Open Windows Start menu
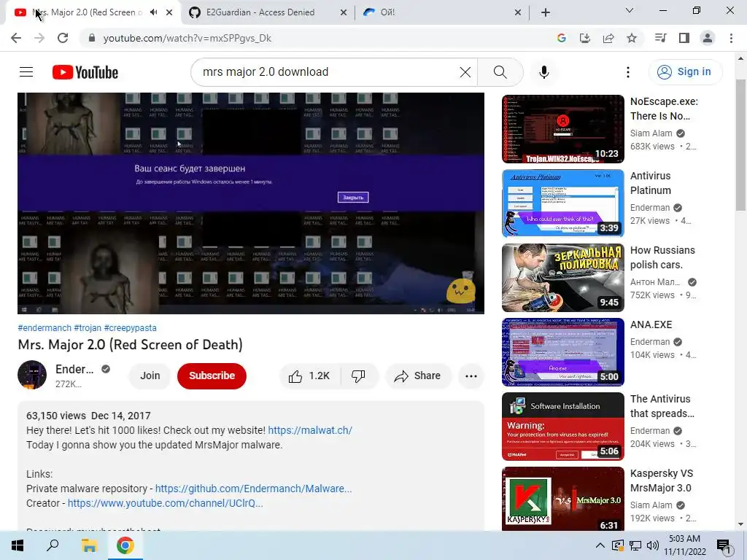Viewport: 747px width, 560px height. 18,545
